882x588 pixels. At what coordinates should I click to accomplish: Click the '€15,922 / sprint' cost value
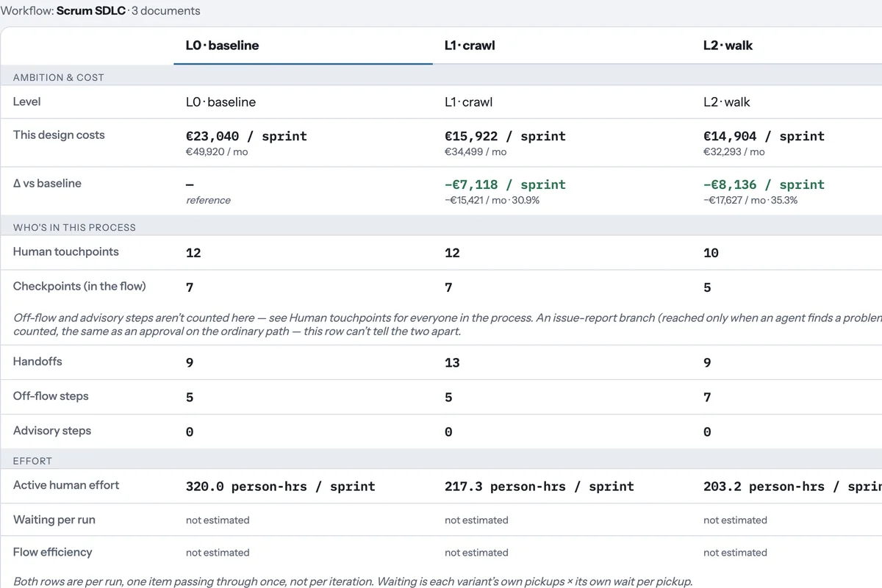[505, 136]
